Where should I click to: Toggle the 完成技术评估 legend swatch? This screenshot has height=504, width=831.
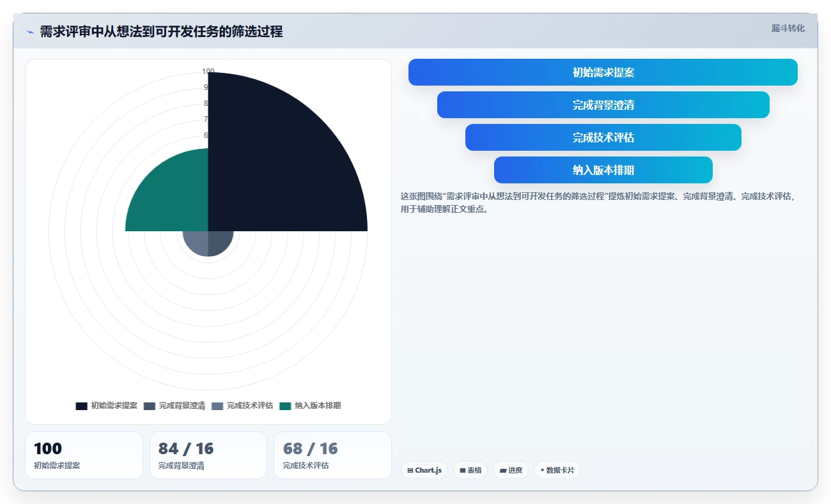click(x=217, y=406)
